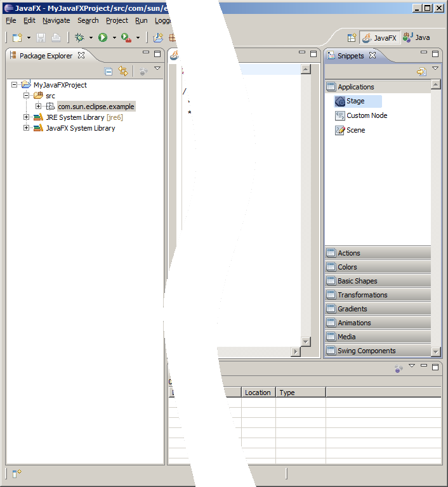The image size is (448, 487).
Task: Open the Navigate menu
Action: point(56,20)
